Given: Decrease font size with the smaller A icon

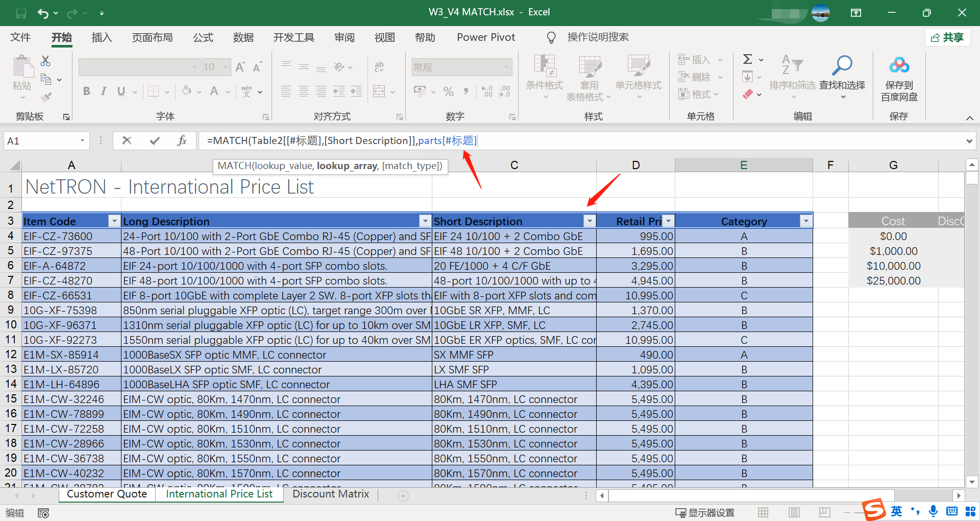Looking at the screenshot, I should 257,67.
